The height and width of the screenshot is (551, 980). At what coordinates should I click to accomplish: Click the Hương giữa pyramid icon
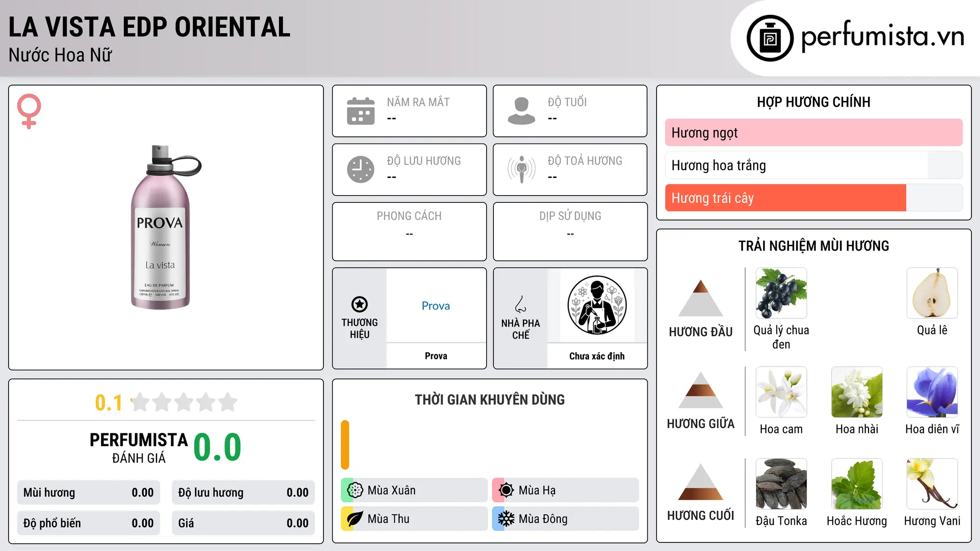pyautogui.click(x=701, y=390)
